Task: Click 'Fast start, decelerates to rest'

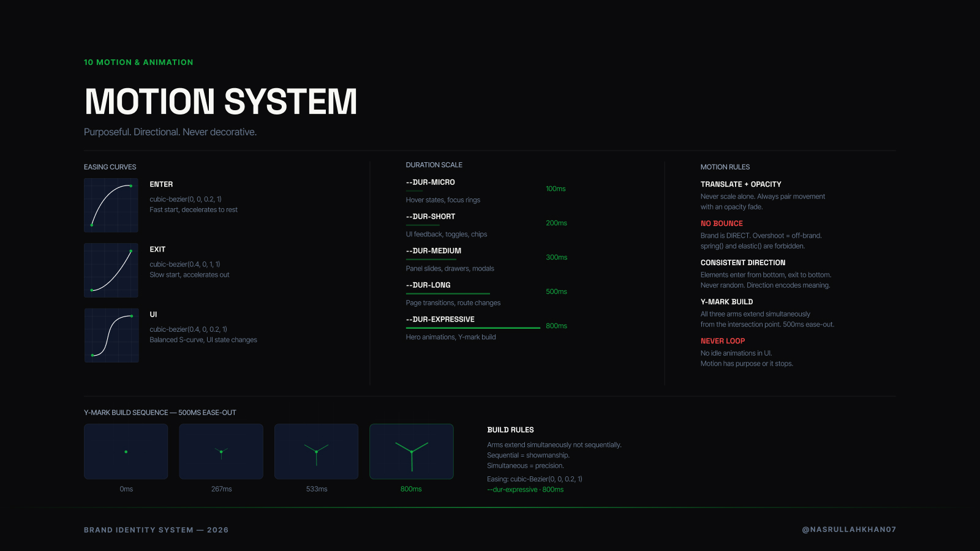Action: (x=194, y=209)
